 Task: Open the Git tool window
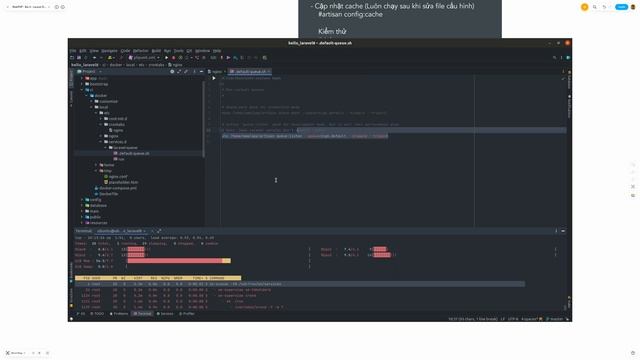coord(81,314)
